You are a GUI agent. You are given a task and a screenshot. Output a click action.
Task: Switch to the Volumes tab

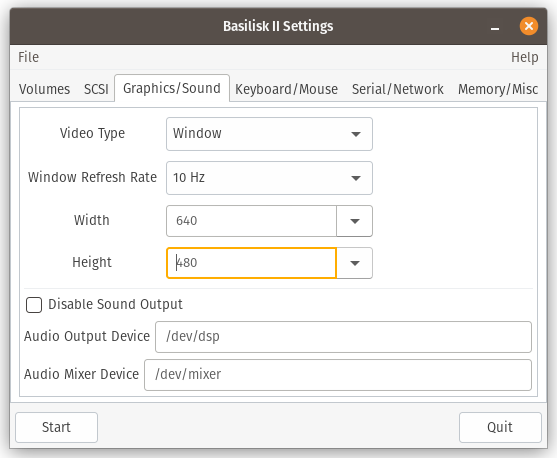coord(44,89)
